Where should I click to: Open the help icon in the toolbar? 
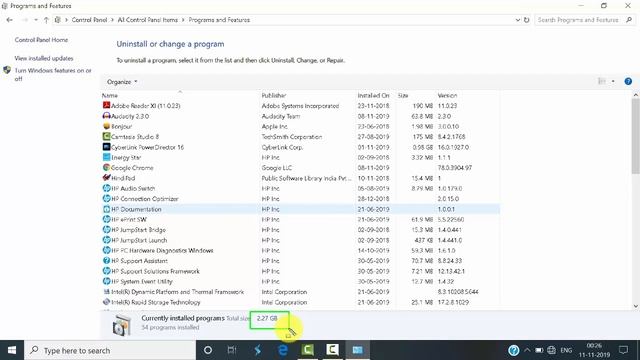[x=628, y=82]
